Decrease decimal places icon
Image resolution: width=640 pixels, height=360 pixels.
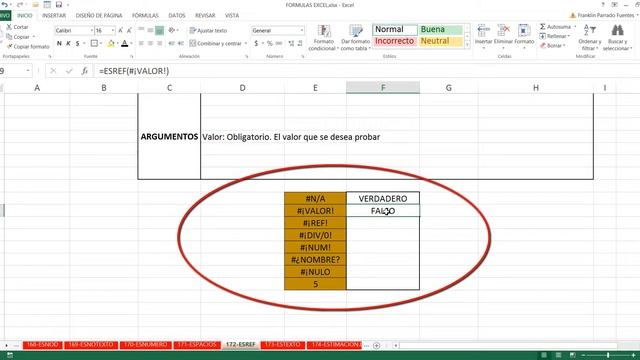click(300, 43)
